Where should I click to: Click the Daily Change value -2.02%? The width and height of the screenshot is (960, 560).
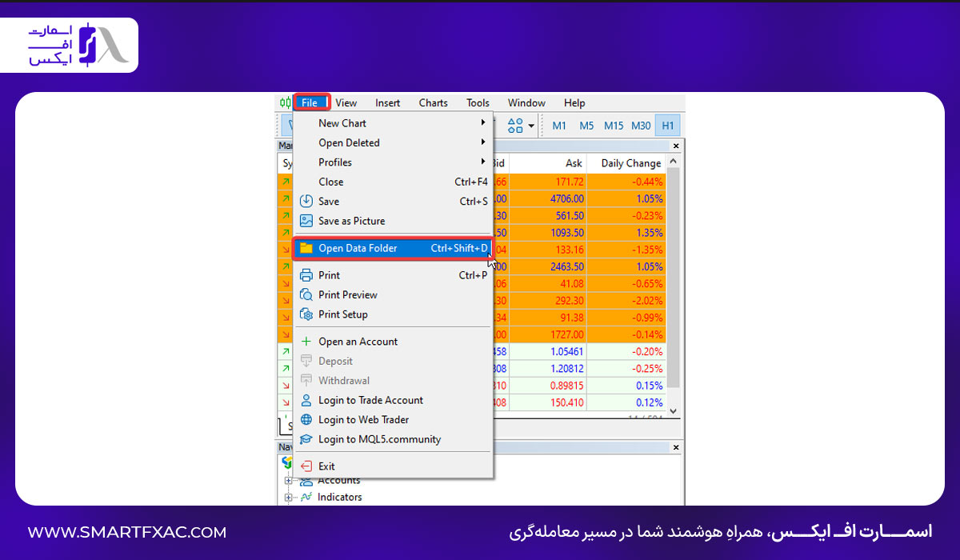click(646, 301)
